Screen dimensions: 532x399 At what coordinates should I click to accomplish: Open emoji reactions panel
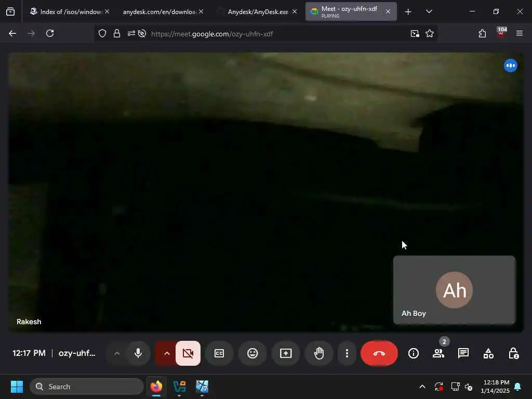(x=252, y=353)
